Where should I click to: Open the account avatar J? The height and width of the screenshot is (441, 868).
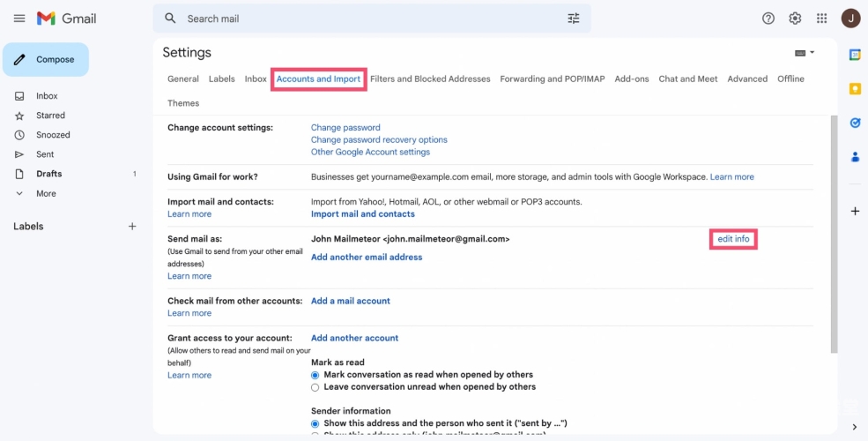point(850,19)
